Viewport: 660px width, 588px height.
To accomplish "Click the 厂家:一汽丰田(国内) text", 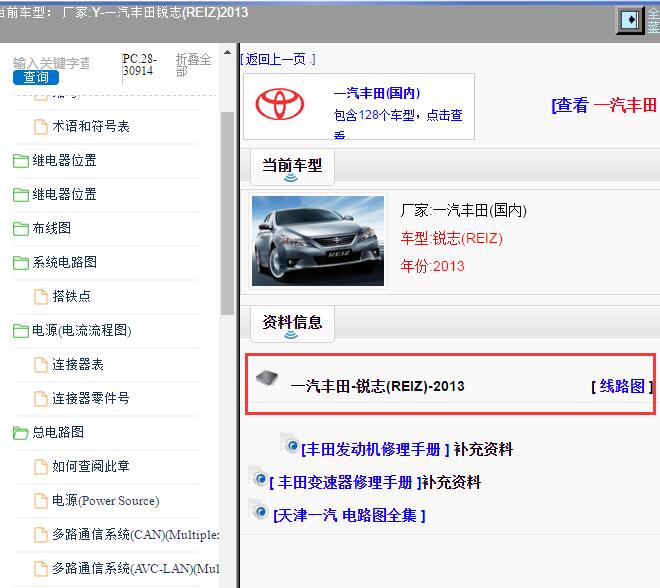I will pos(463,210).
